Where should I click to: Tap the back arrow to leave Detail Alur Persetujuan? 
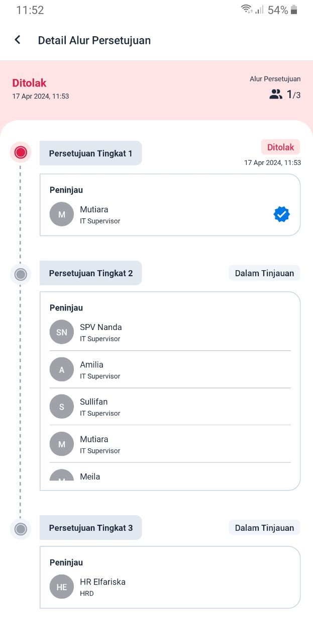[x=18, y=40]
